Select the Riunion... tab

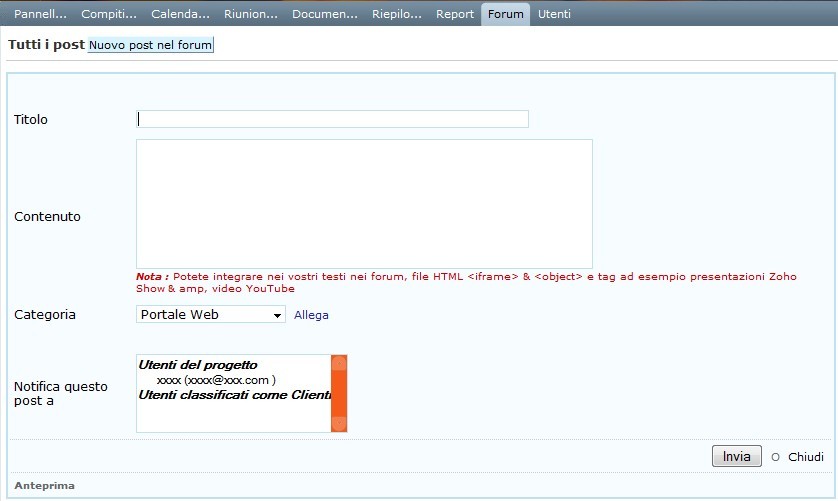pos(251,15)
